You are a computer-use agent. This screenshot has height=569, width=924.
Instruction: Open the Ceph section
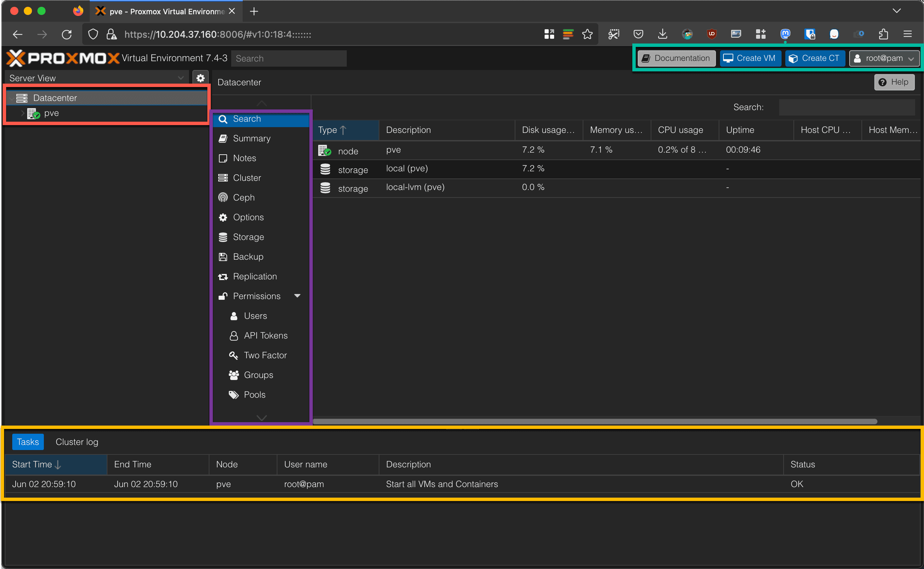tap(261, 197)
